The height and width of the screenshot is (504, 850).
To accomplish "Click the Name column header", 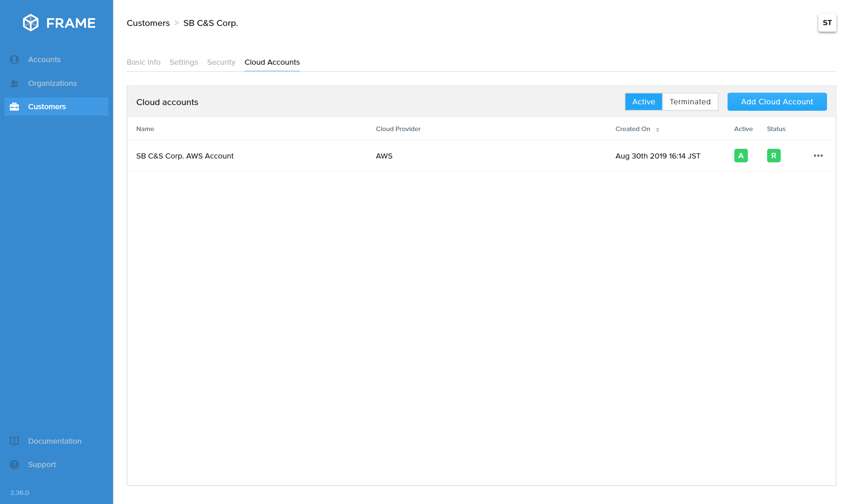I will (145, 129).
